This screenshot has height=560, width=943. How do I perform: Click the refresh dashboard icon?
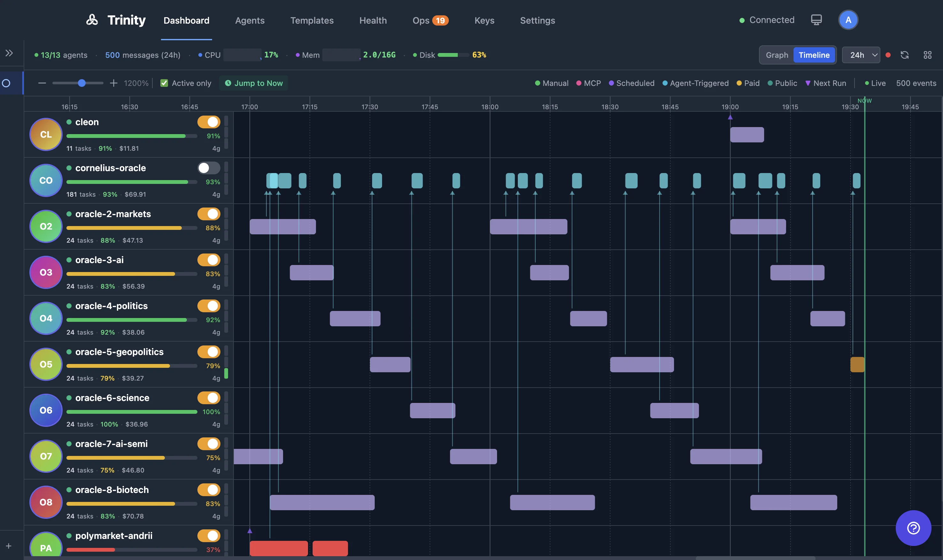[x=904, y=55]
